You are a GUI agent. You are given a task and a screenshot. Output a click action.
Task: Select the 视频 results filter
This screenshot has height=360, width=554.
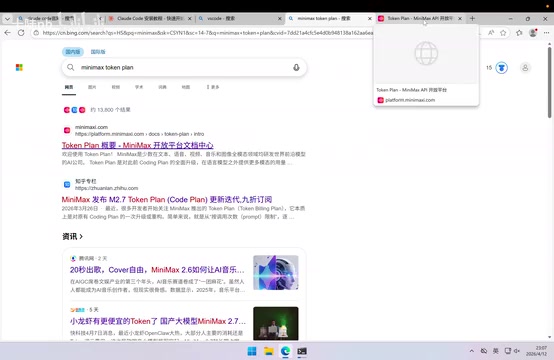[116, 87]
